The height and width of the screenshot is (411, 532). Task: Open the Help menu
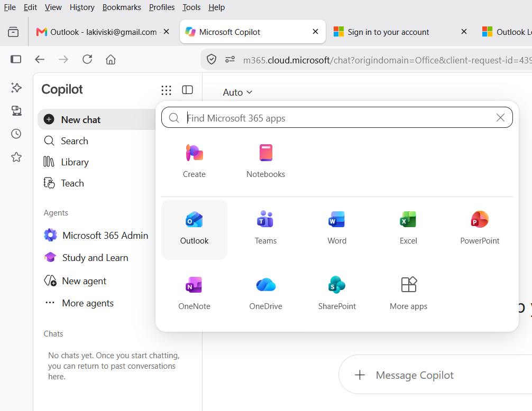[216, 7]
